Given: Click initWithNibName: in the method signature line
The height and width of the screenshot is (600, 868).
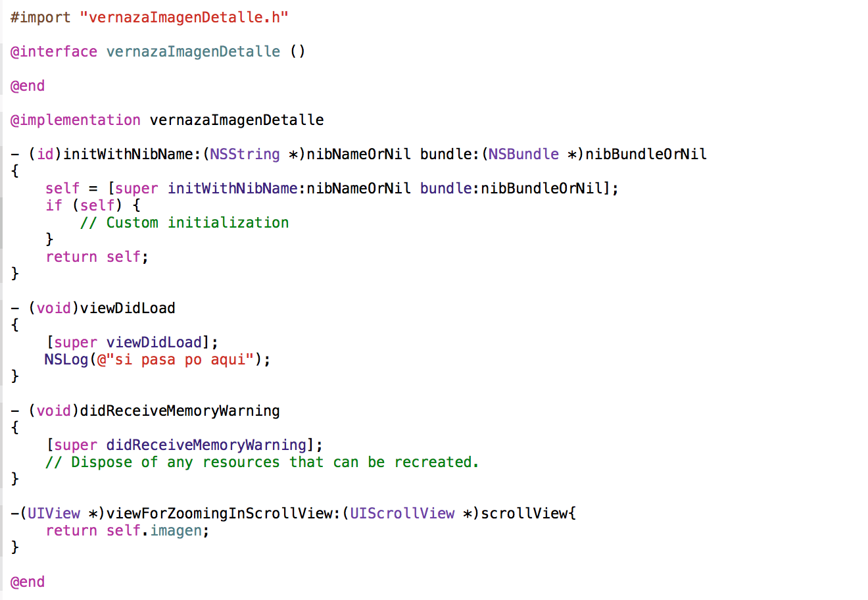Looking at the screenshot, I should point(132,154).
